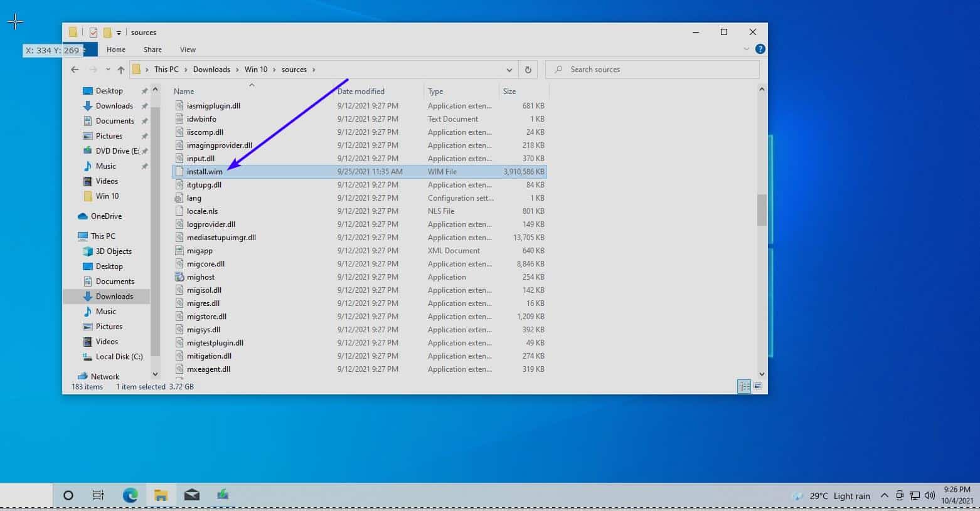Select the This PC breadcrumb
The height and width of the screenshot is (511, 980).
coord(166,70)
